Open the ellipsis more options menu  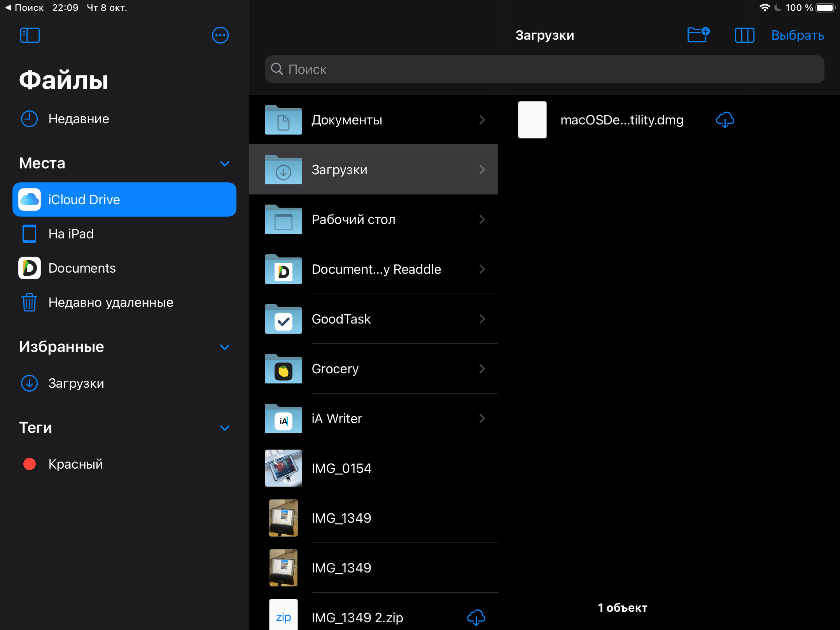point(220,35)
